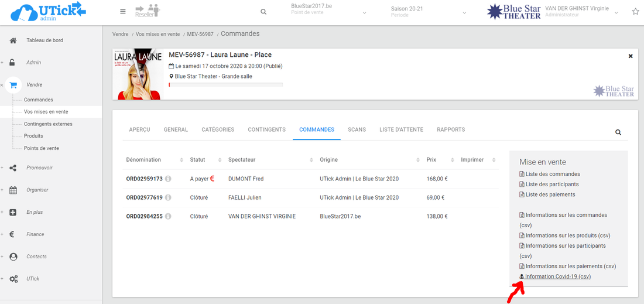Click the top header search icon
This screenshot has width=644, height=304.
coord(263,12)
